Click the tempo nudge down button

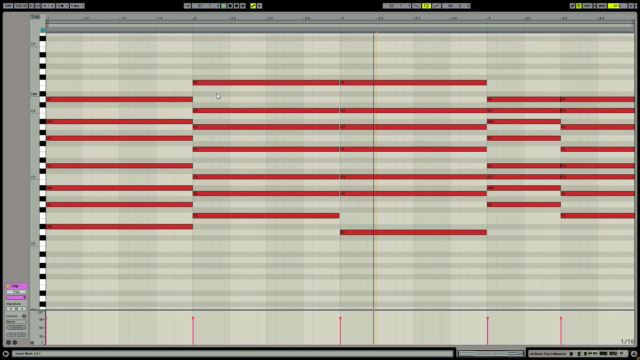(x=32, y=6)
